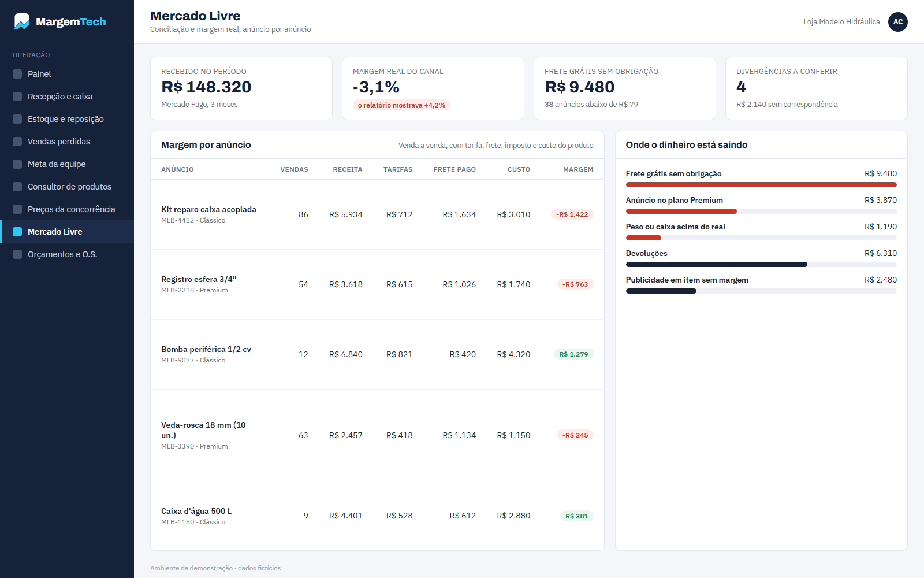Open the Margem real do canal card
Image resolution: width=924 pixels, height=578 pixels.
[x=433, y=88]
